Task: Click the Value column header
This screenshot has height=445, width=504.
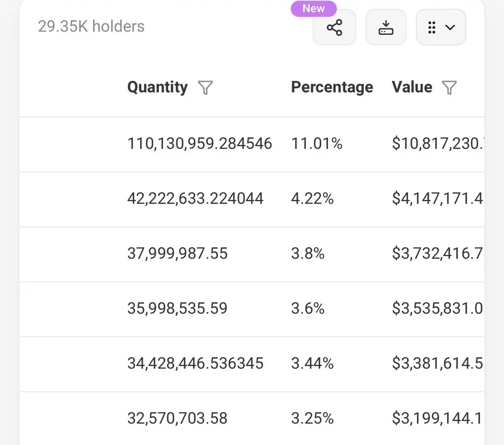Action: click(x=412, y=87)
